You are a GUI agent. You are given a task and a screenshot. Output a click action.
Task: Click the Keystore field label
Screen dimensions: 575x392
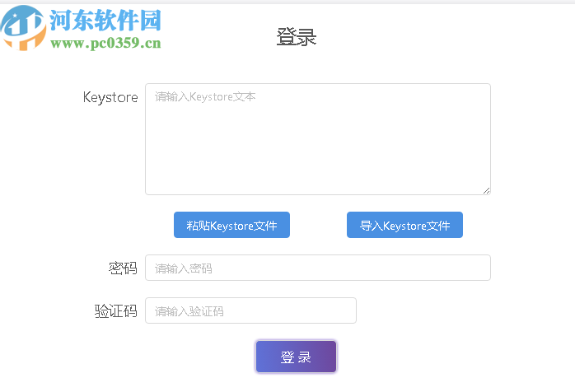point(110,97)
